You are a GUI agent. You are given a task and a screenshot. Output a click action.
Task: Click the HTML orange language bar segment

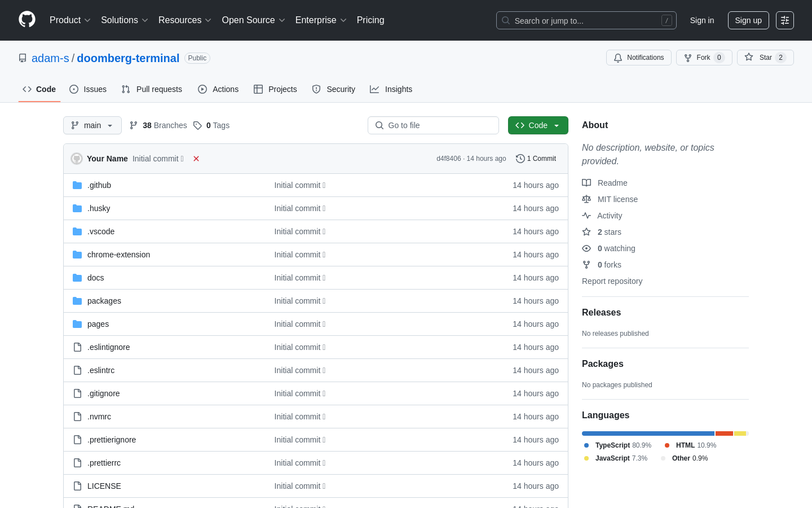coord(724,433)
